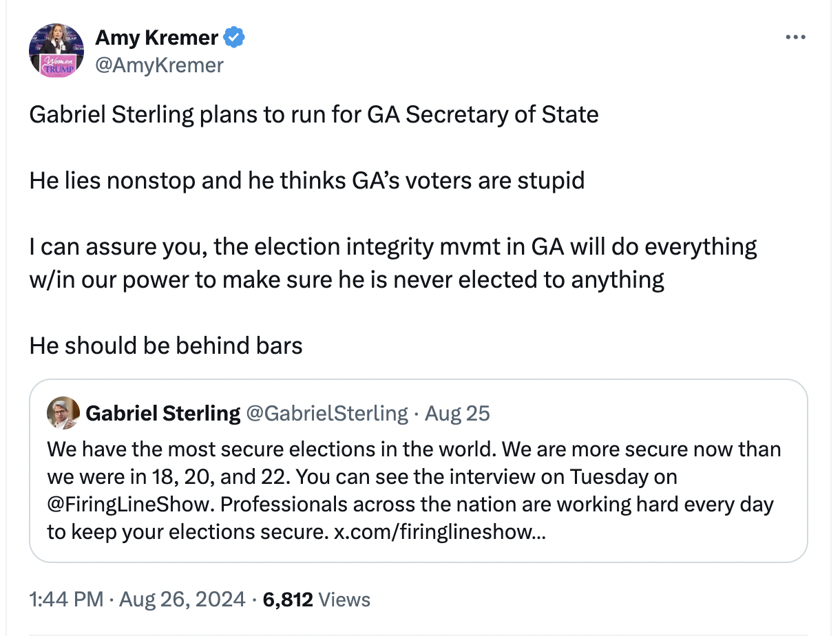Click 'to keep your elections secure' text
Screen dimensions: 840x636
(x=186, y=532)
